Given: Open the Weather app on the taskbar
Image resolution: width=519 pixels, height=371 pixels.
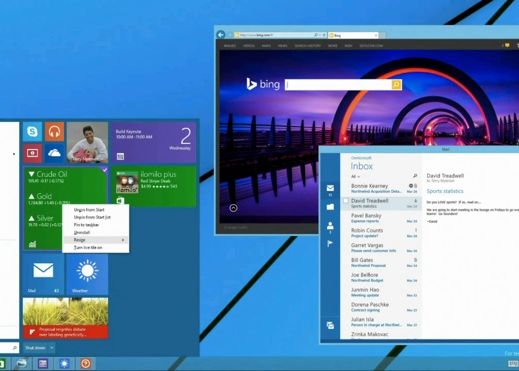Looking at the screenshot, I should click(64, 363).
